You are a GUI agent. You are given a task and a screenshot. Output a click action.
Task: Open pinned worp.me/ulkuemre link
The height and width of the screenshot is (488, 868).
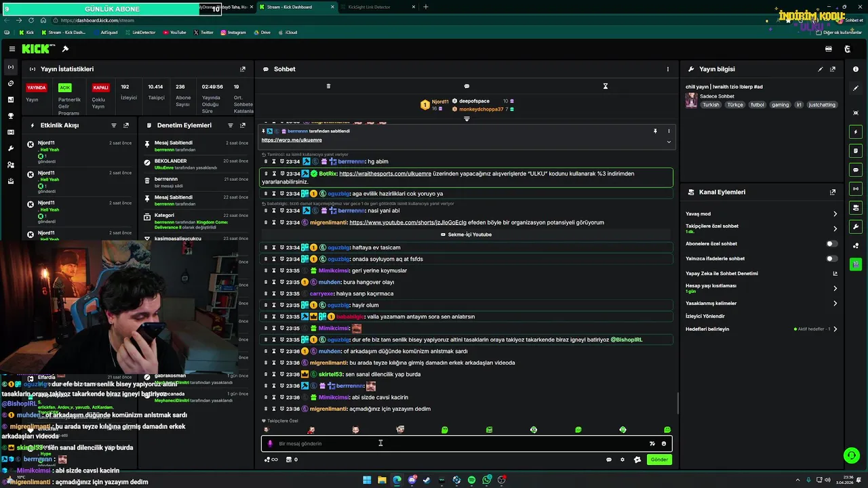(292, 140)
